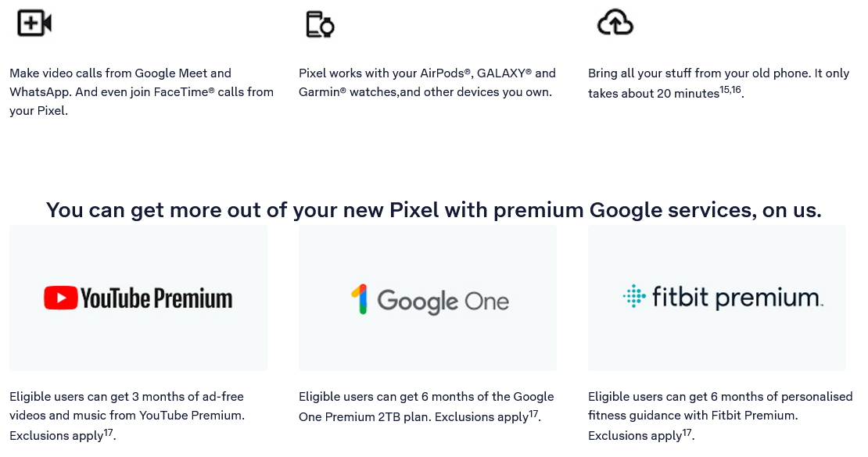This screenshot has width=868, height=457.
Task: Click the "Google One" wordmark text
Action: pos(443,302)
